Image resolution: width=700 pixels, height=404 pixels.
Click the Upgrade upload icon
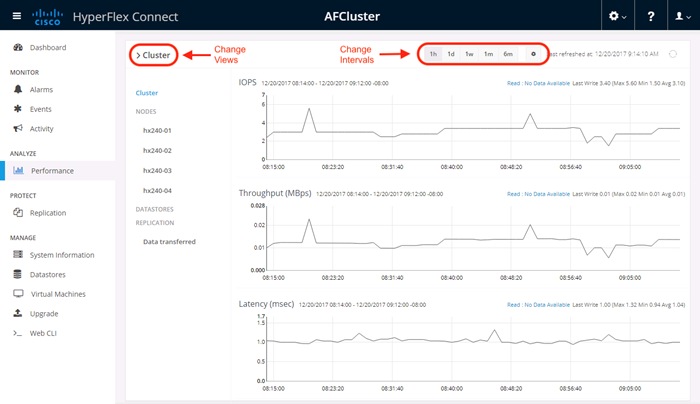[x=17, y=313]
